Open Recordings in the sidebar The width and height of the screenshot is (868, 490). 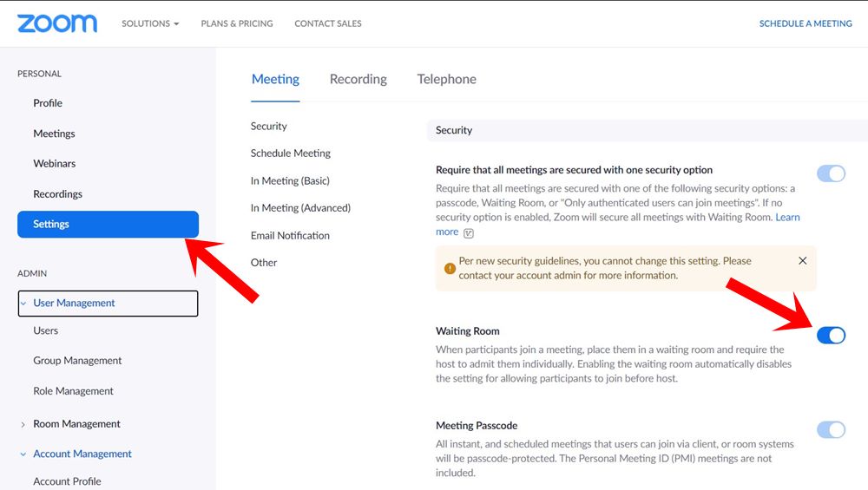[57, 194]
